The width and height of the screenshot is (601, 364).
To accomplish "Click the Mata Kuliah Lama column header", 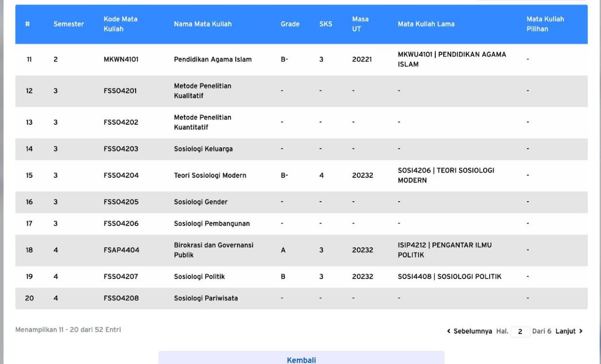I will [426, 24].
